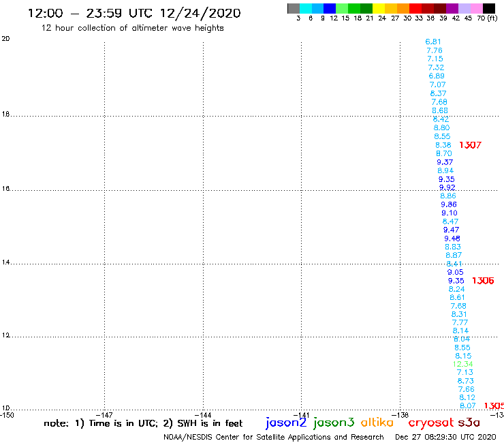Click the longitude axis label -147
This screenshot has width=504, height=443.
[x=104, y=415]
